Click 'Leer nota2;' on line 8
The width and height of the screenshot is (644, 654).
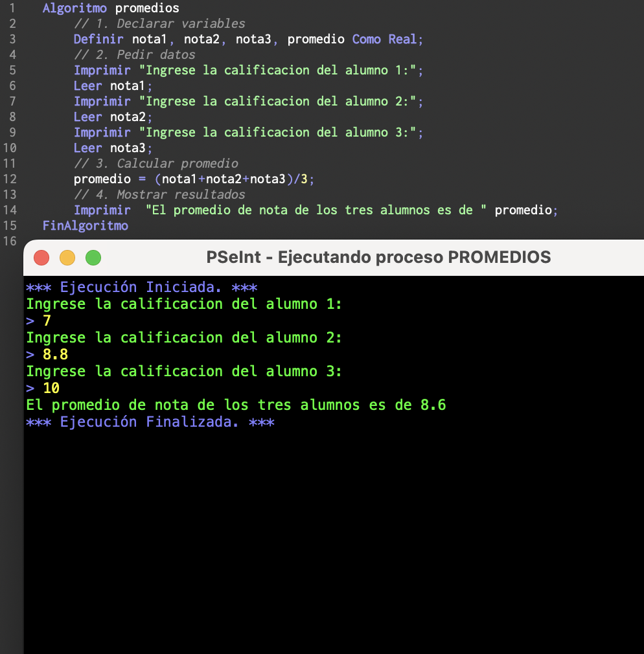click(x=113, y=117)
